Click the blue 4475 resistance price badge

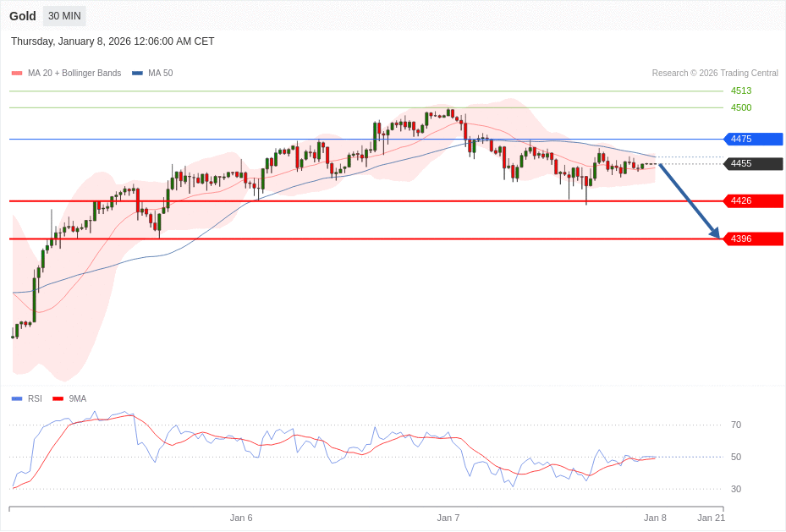pos(752,140)
